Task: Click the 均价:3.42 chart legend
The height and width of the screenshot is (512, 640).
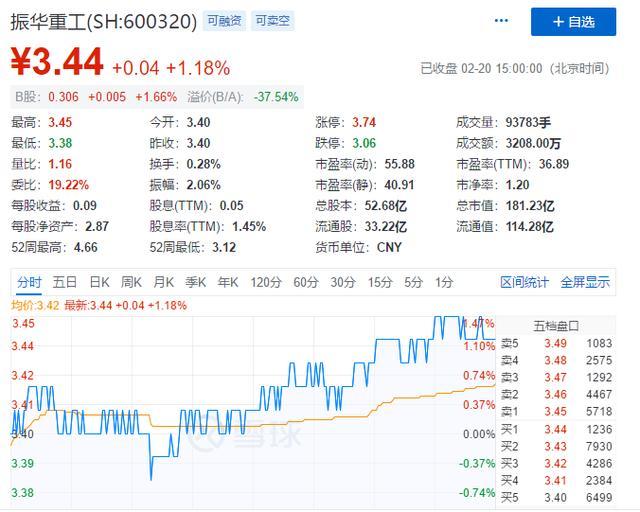Action: coord(35,305)
